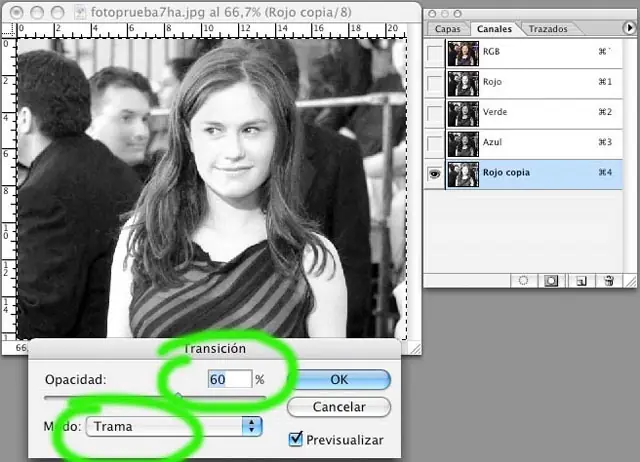Click the Cancelar button
The image size is (640, 462).
pyautogui.click(x=339, y=407)
